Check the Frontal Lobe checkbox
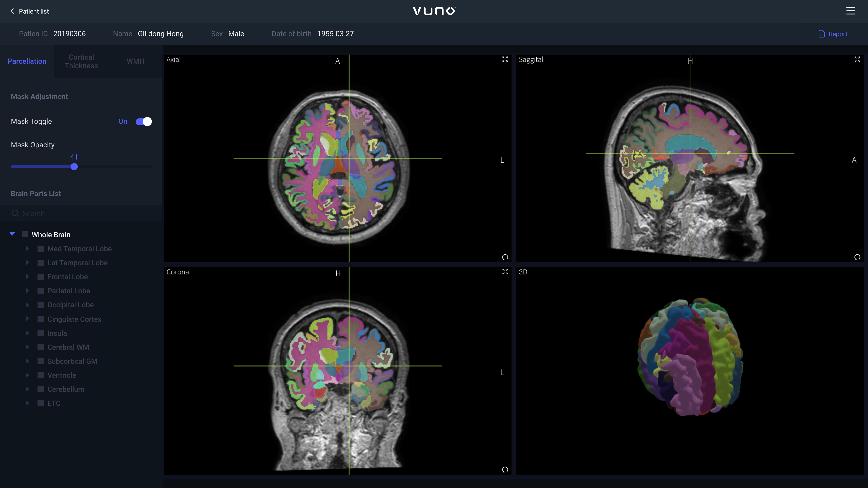 tap(41, 277)
